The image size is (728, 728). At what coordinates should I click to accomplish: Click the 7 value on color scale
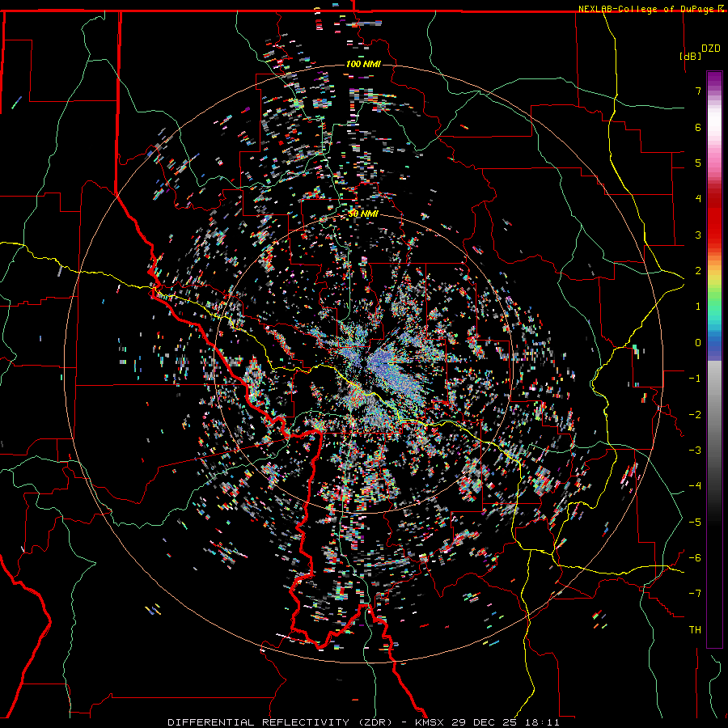[698, 91]
